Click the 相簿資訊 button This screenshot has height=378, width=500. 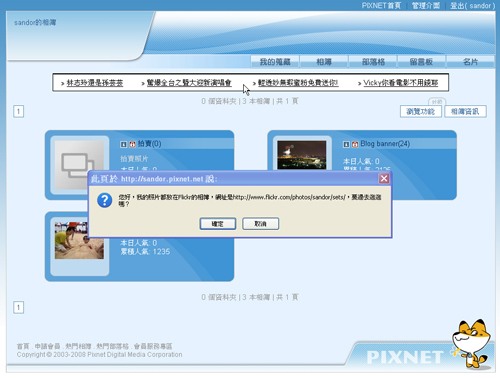pos(465,111)
